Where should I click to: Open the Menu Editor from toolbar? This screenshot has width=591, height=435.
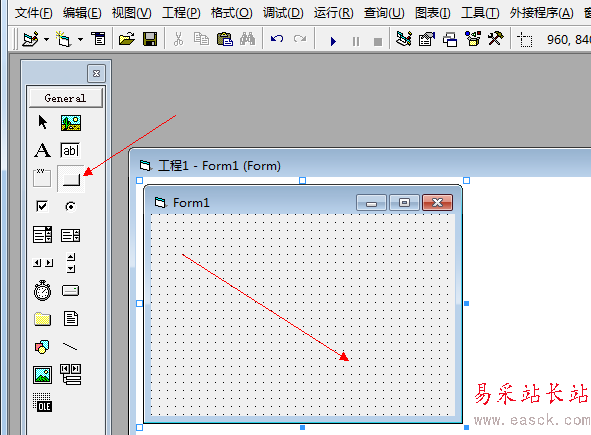[x=98, y=38]
